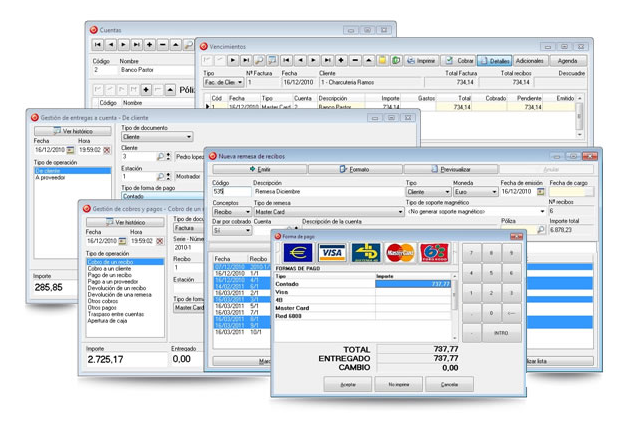Viewport: 623px width, 426px height.
Task: Pick the MasterCard payment icon
Action: pos(400,253)
